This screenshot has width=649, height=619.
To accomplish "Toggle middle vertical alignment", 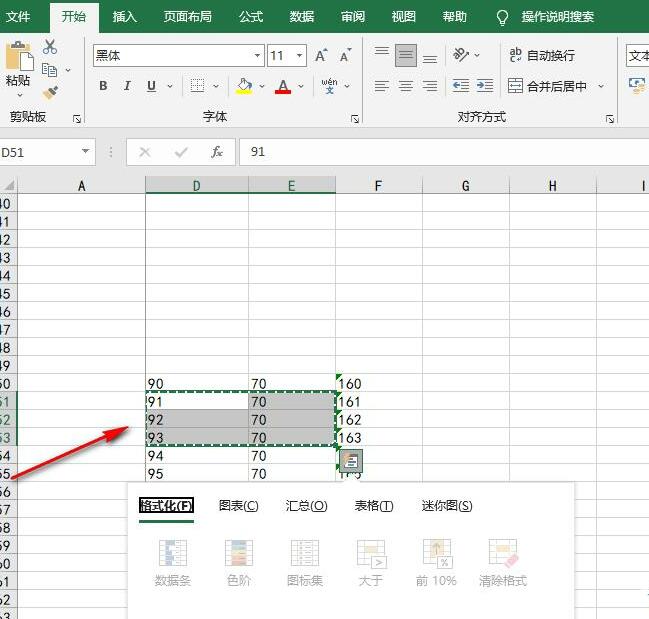I will (406, 55).
